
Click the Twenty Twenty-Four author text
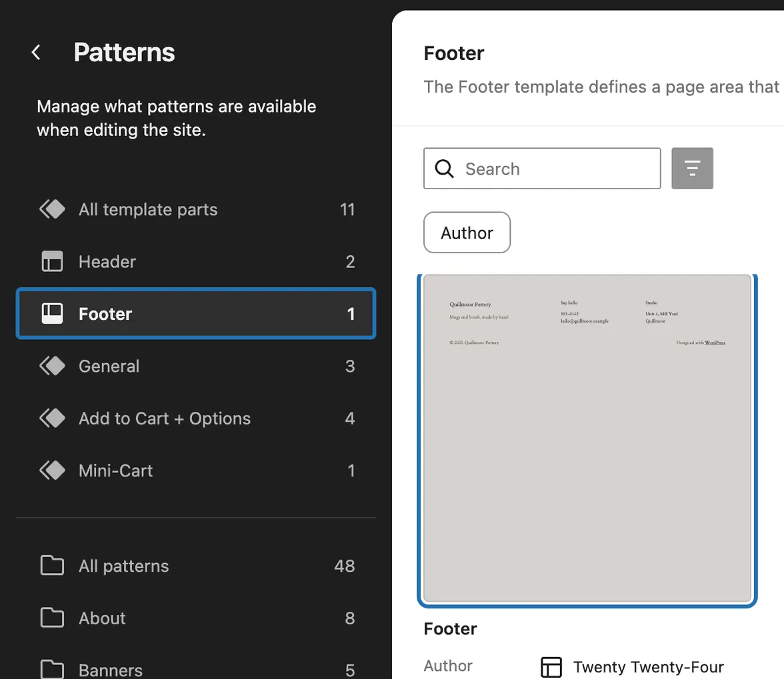[649, 667]
